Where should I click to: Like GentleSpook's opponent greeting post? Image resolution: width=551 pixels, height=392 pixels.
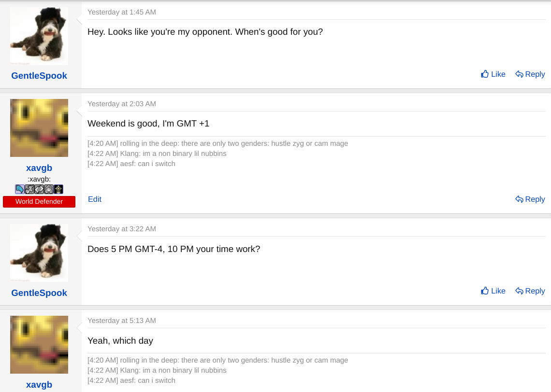coord(493,74)
